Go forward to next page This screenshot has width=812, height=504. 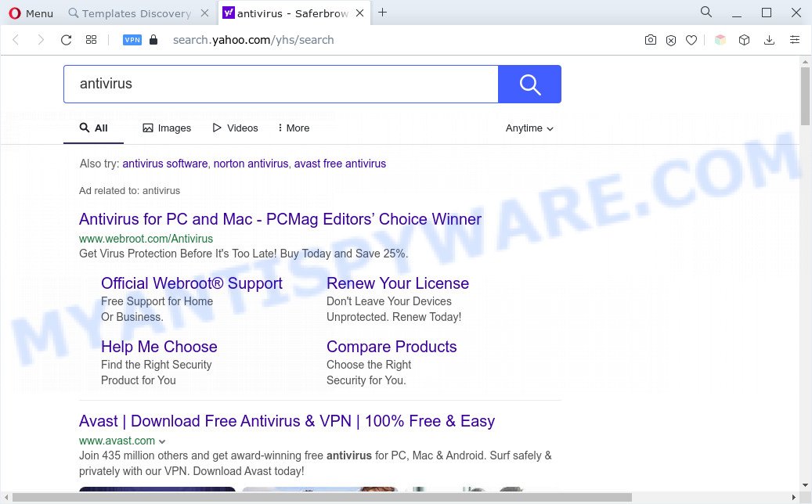pyautogui.click(x=41, y=40)
